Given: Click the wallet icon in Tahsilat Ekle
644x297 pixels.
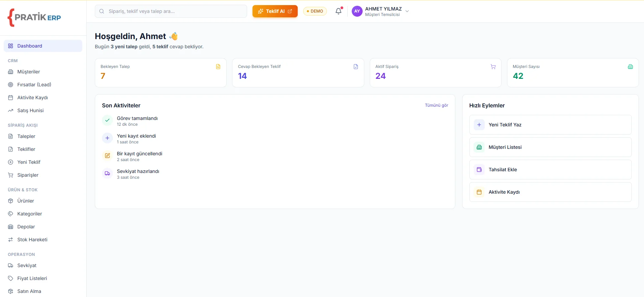Looking at the screenshot, I should click(479, 170).
